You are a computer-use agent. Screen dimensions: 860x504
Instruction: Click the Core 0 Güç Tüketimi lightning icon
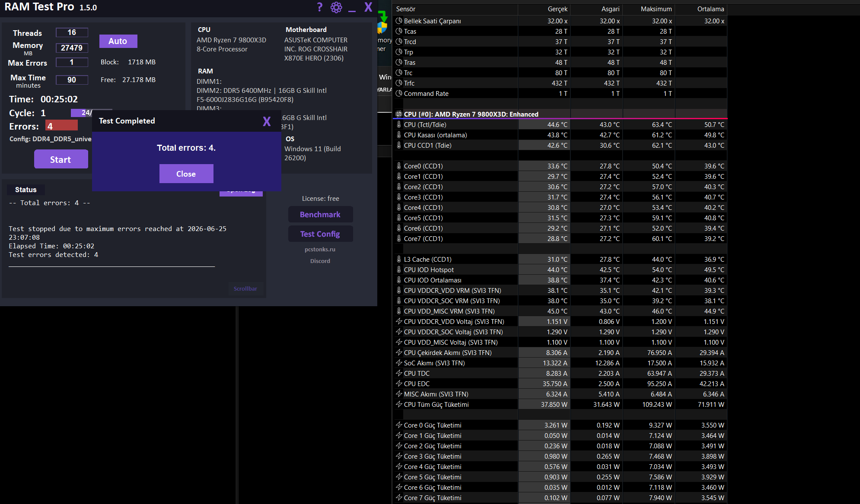coord(399,425)
